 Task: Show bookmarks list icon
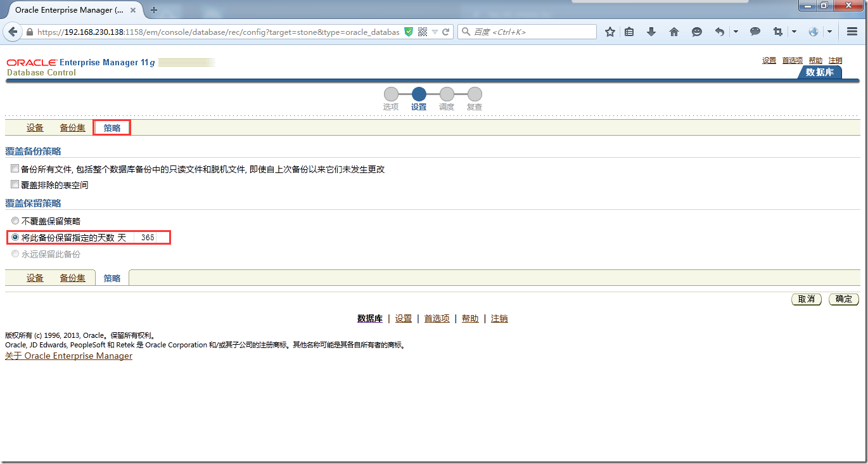click(629, 32)
